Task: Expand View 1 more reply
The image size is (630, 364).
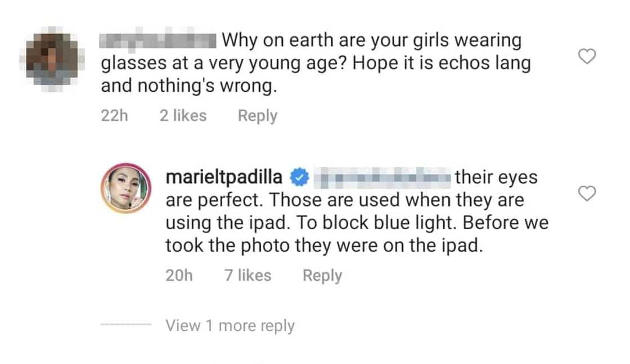Action: tap(230, 326)
